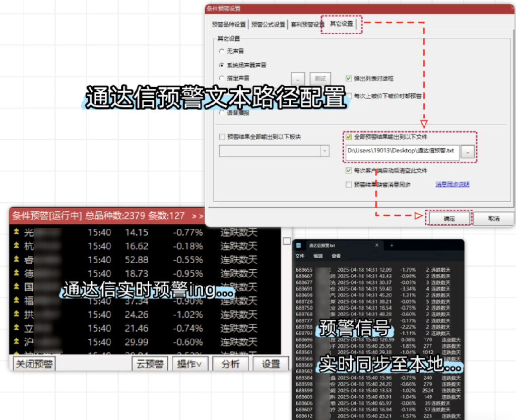Click the price 16.62 in alert list
Image resolution: width=516 pixels, height=420 pixels.
pyautogui.click(x=137, y=246)
